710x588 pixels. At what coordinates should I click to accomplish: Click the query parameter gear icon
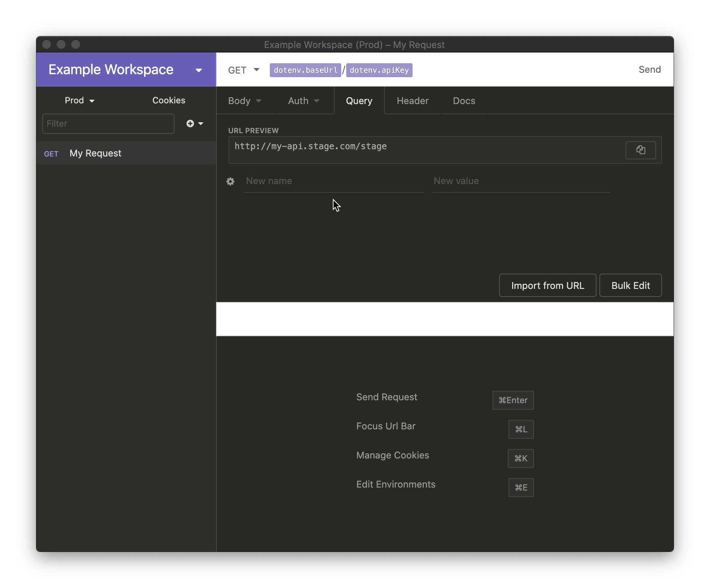[x=230, y=181]
